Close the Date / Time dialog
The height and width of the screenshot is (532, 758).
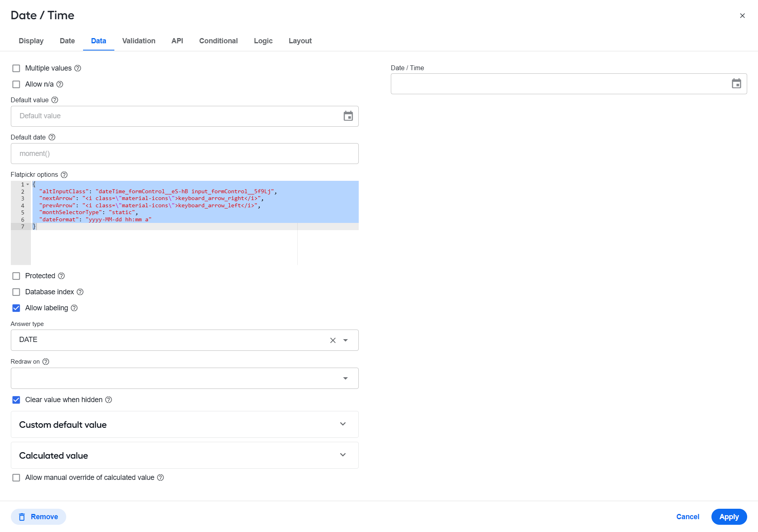click(x=742, y=16)
